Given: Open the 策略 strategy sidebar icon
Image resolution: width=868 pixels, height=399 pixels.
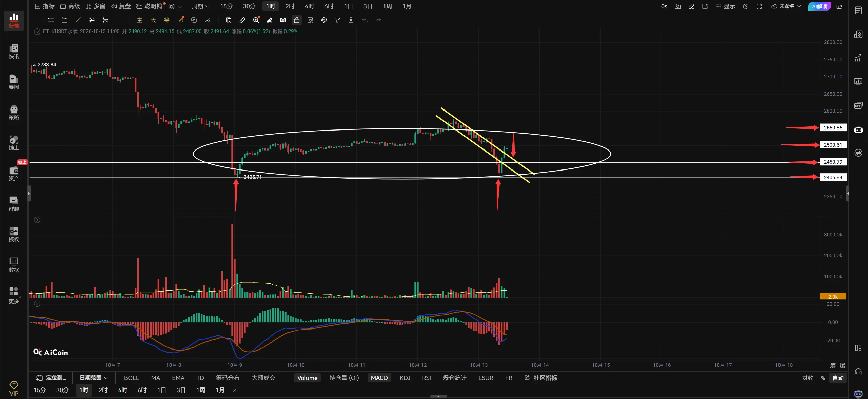Looking at the screenshot, I should click(14, 112).
